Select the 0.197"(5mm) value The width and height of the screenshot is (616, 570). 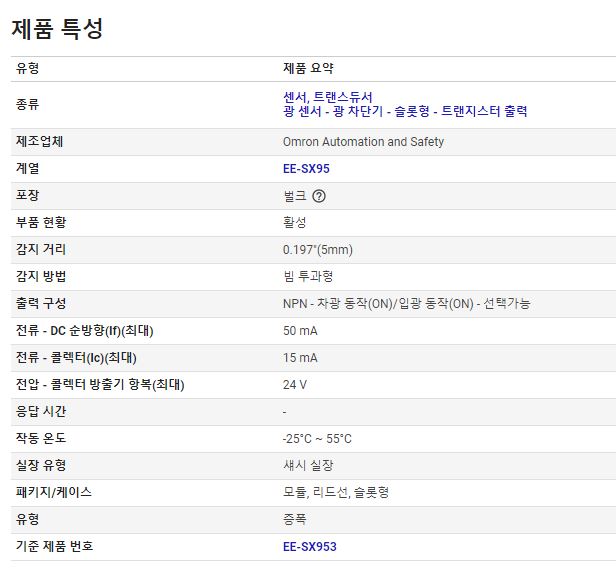[318, 249]
